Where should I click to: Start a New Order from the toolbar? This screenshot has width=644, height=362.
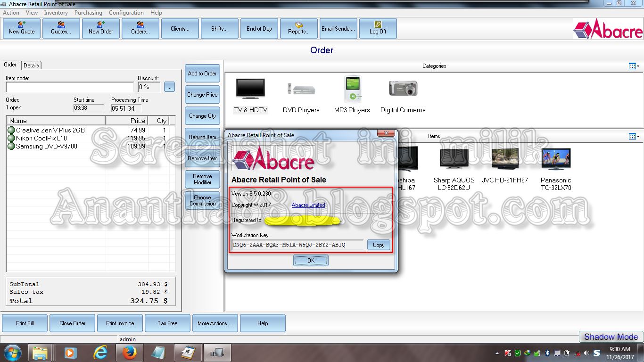click(101, 28)
